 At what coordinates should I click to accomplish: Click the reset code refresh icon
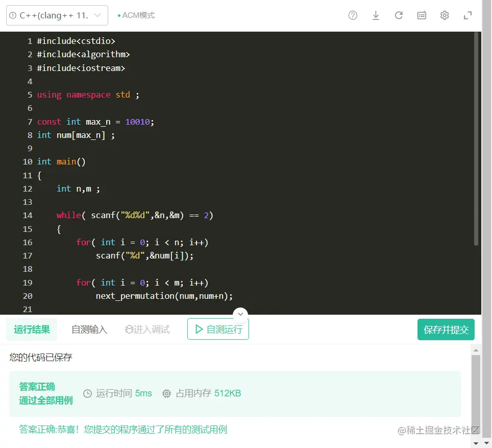(399, 15)
